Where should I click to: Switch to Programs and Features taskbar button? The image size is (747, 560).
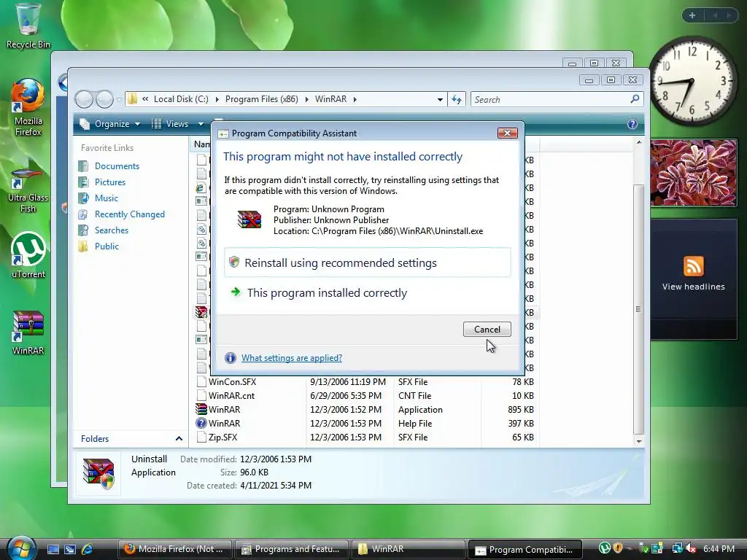[291, 549]
